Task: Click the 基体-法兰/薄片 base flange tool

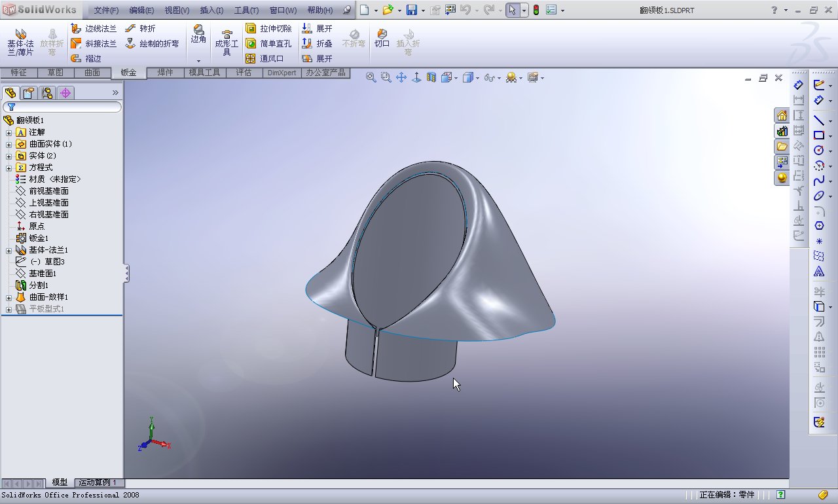Action: point(20,41)
